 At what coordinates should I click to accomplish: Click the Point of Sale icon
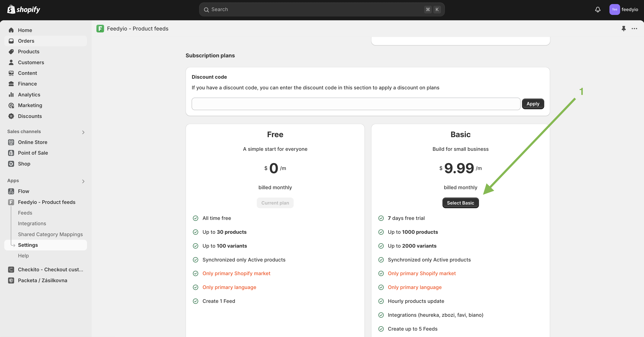pos(11,153)
